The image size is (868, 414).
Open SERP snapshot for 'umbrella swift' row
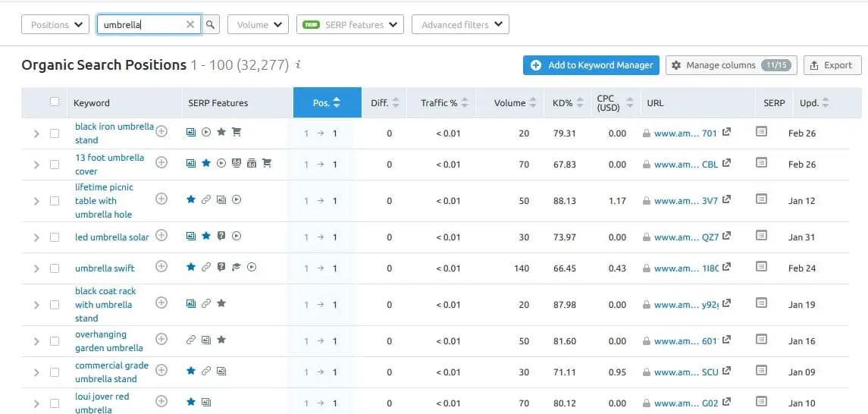[x=761, y=267]
